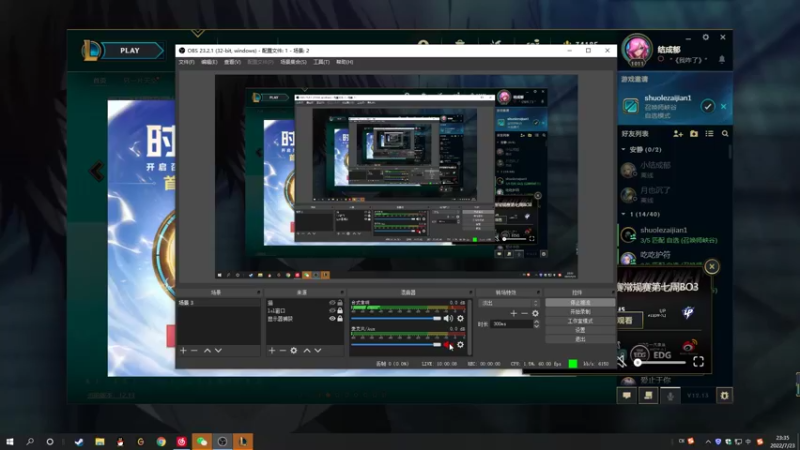Unmute the 麦克风/Aux red speaker icon
Screen dimensions: 800x450
(448, 345)
